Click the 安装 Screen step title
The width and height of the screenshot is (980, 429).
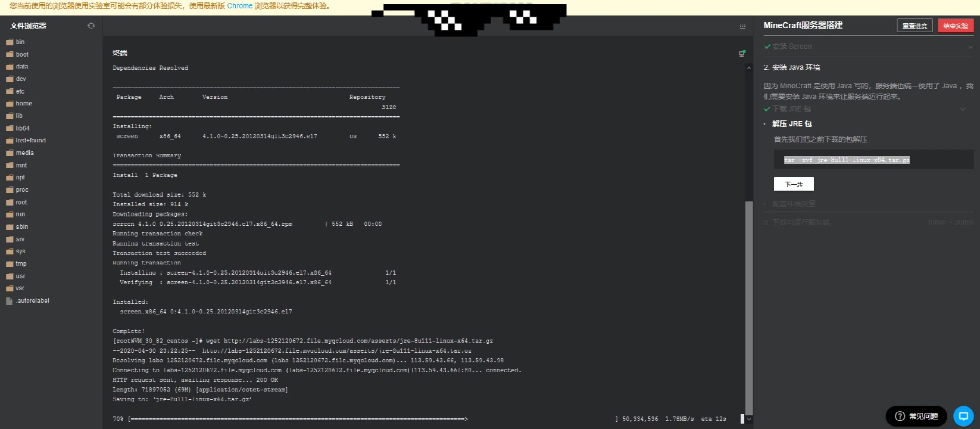coord(792,46)
